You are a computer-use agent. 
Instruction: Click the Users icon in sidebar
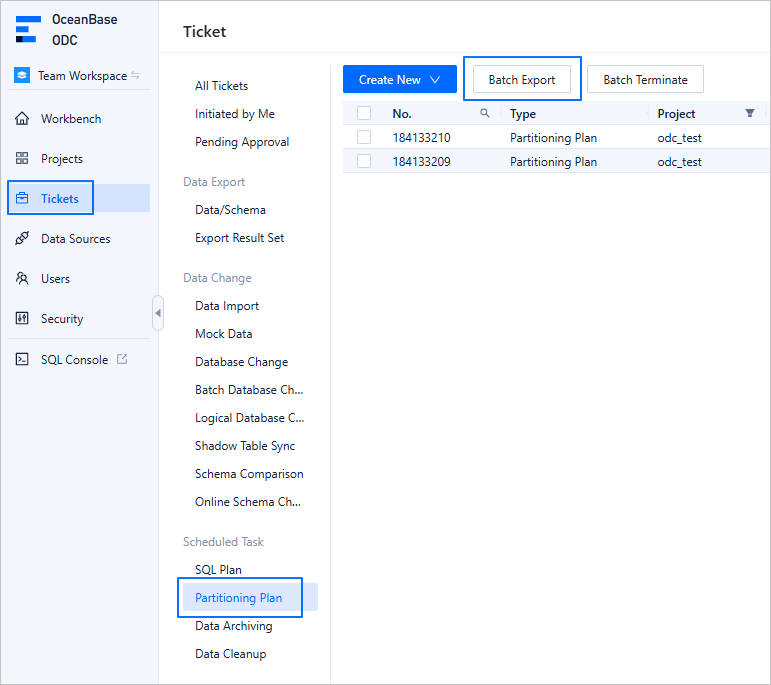pos(22,279)
